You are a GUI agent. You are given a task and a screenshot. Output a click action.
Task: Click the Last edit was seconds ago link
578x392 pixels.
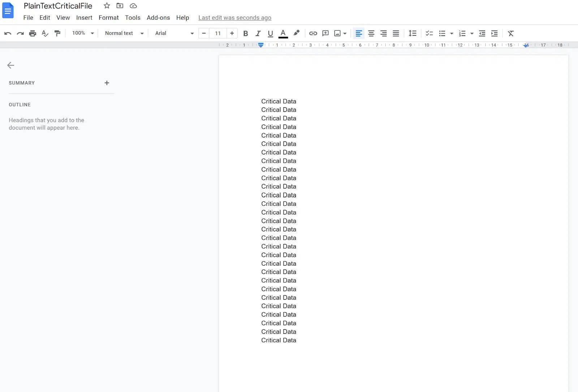coord(234,17)
